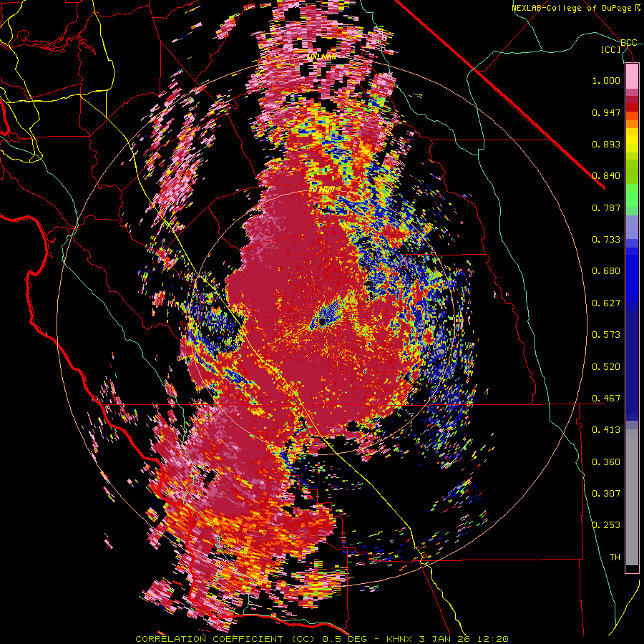Click the 0.520 color scale value
Screen dimensions: 644x644
pyautogui.click(x=606, y=367)
